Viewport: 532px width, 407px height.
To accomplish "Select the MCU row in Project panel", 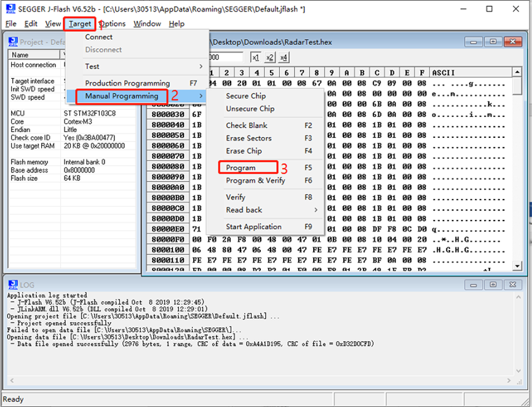I will [x=73, y=113].
